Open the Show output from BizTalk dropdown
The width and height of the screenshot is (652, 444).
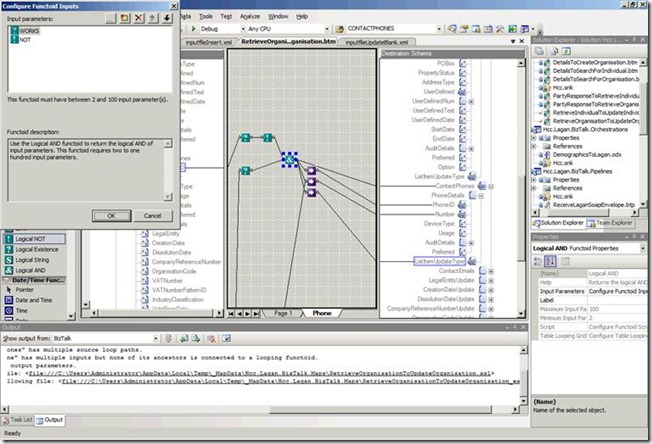click(156, 338)
